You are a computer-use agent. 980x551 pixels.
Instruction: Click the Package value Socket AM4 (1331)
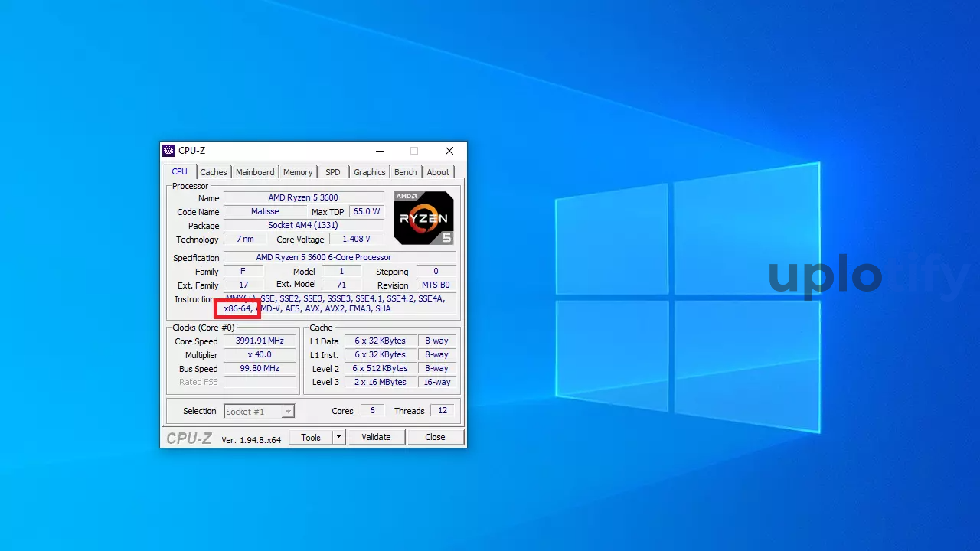pyautogui.click(x=303, y=225)
